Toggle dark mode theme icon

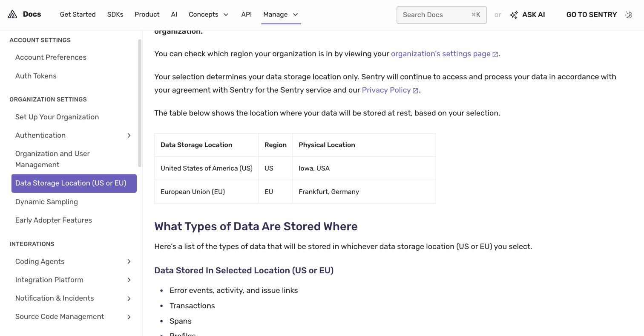629,14
